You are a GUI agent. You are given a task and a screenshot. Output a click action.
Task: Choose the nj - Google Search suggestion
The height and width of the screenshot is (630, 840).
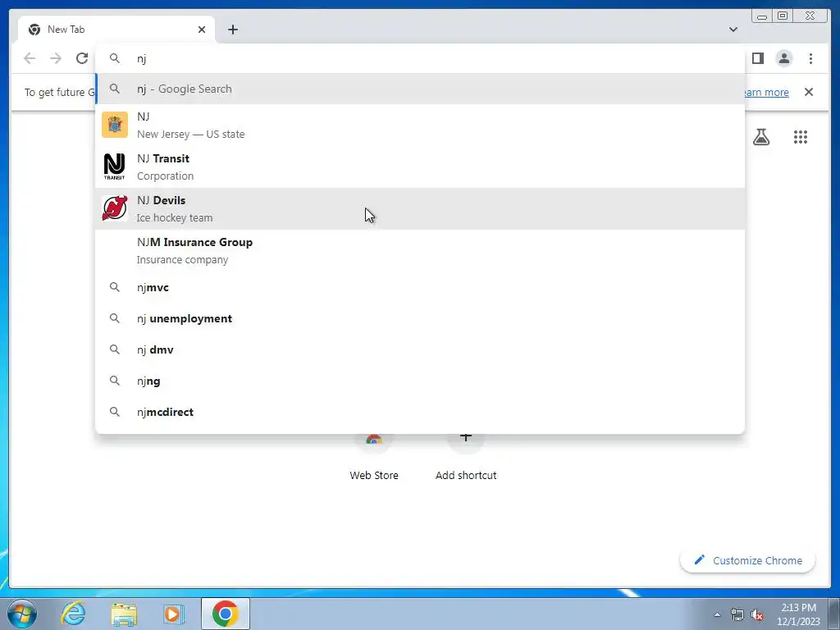point(420,89)
